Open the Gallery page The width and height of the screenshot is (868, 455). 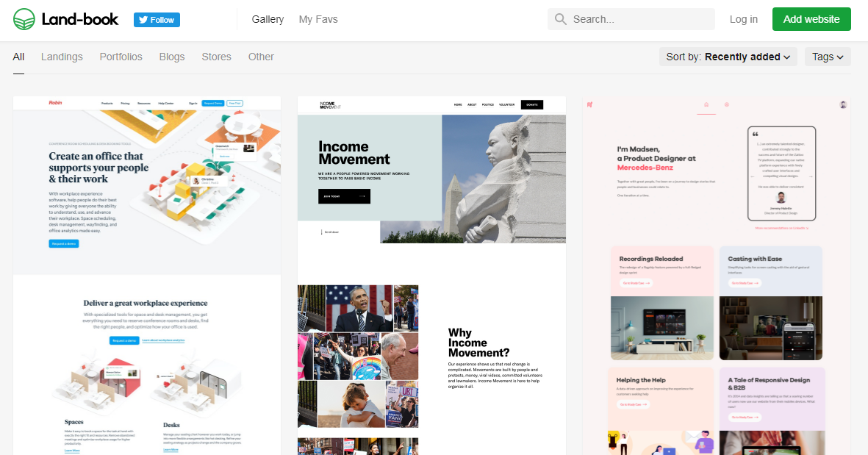point(268,19)
